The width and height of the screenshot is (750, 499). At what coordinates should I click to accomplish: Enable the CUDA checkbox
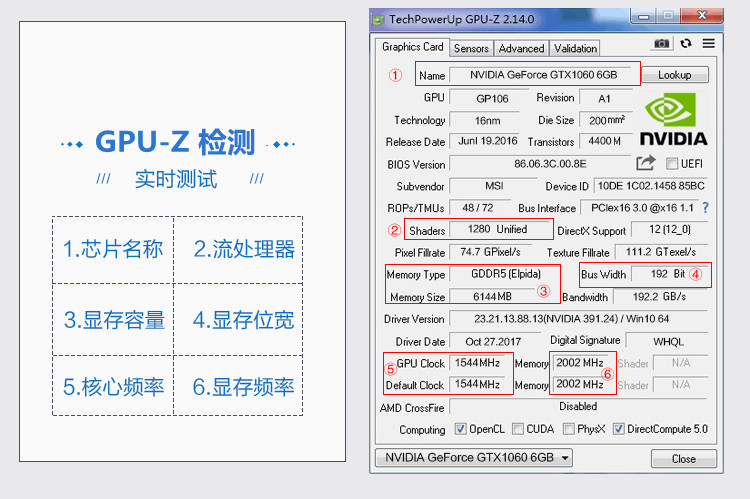click(518, 429)
